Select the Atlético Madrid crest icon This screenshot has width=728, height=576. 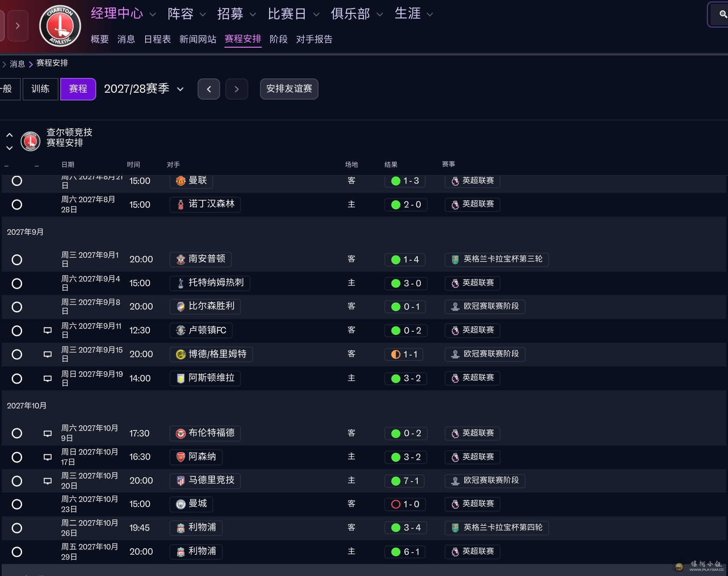(181, 481)
